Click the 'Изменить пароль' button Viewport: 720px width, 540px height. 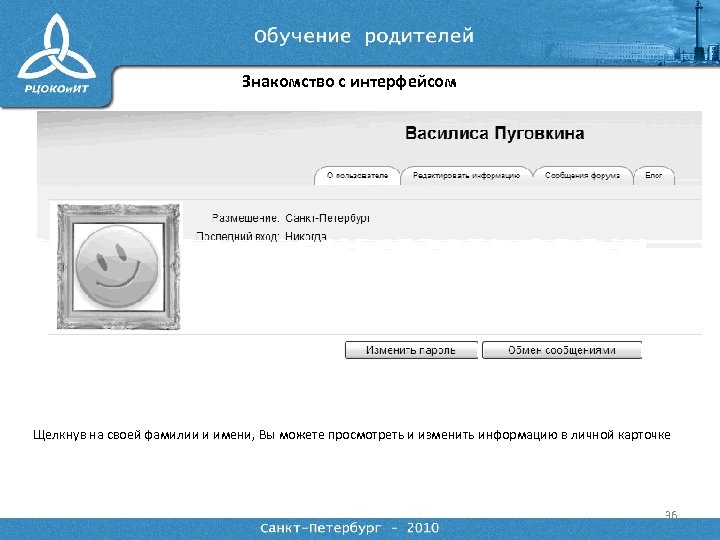tap(411, 350)
